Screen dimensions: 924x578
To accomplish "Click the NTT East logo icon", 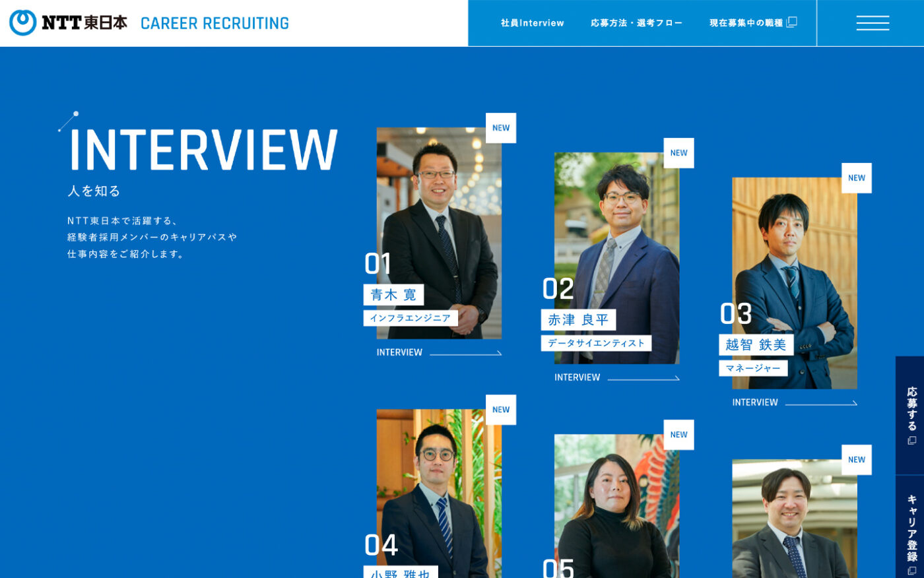I will (23, 22).
